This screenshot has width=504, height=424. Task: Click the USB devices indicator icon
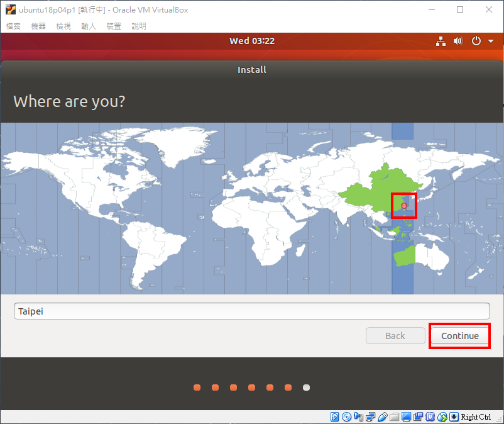[x=383, y=417]
